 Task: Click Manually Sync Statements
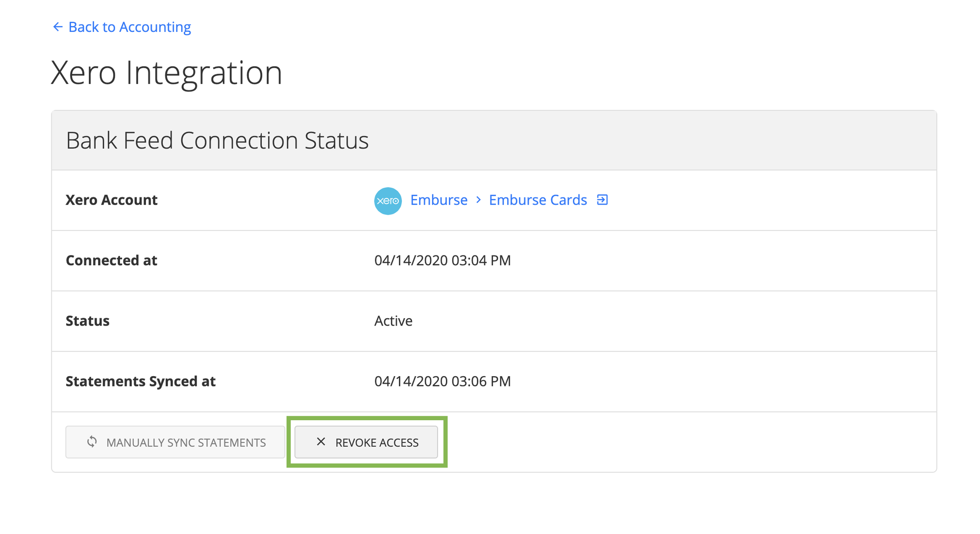tap(174, 442)
